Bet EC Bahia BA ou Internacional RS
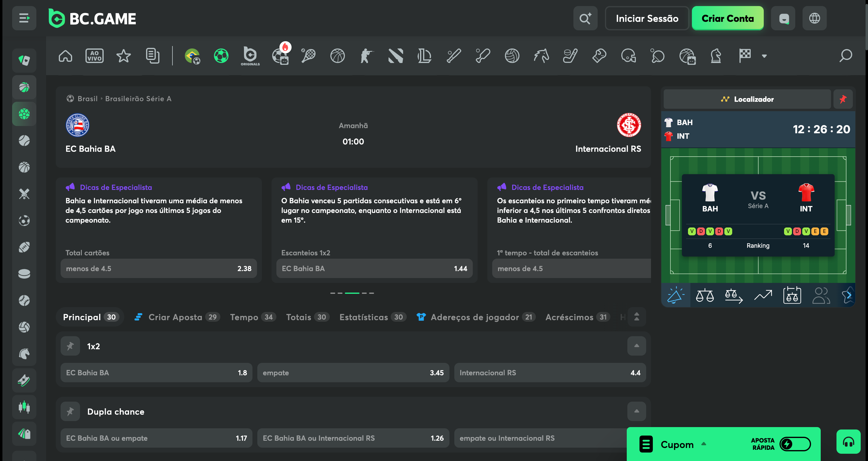868x461 pixels. (353, 438)
